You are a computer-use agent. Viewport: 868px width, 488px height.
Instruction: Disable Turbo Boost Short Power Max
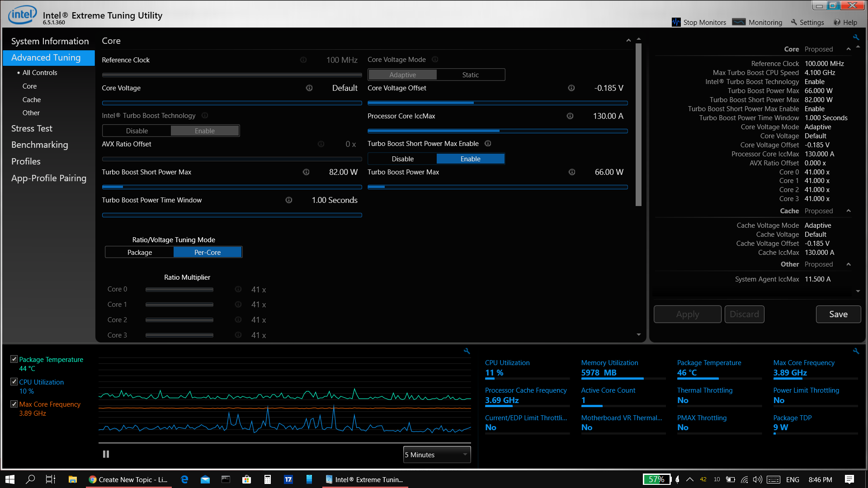(402, 159)
